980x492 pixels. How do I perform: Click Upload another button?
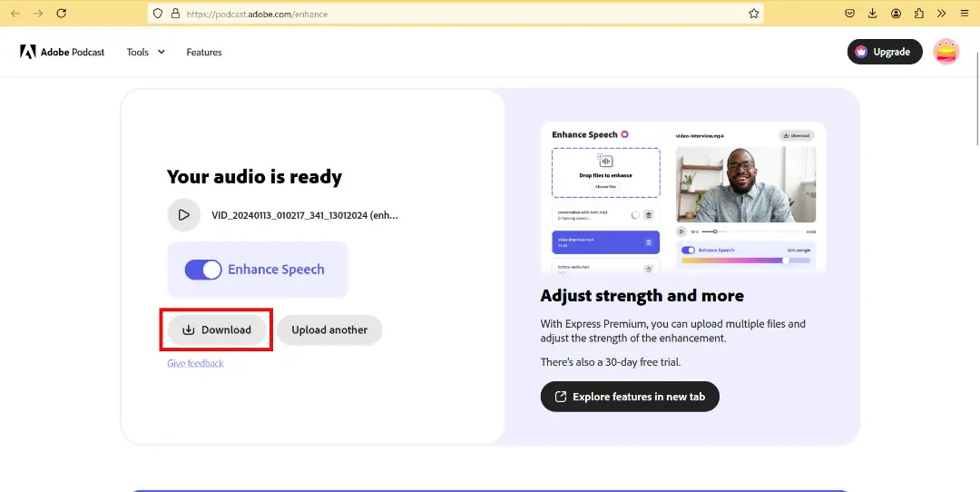tap(329, 330)
